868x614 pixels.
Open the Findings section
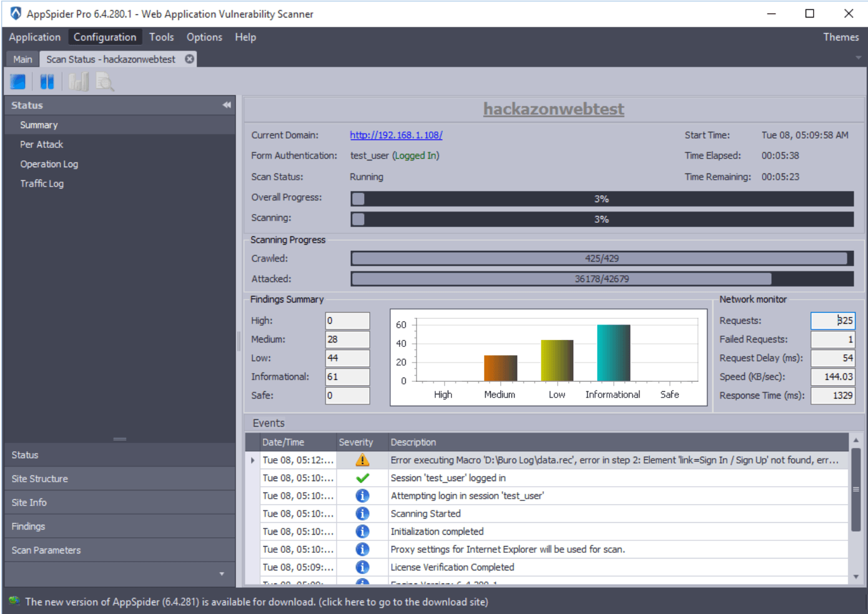pyautogui.click(x=120, y=526)
